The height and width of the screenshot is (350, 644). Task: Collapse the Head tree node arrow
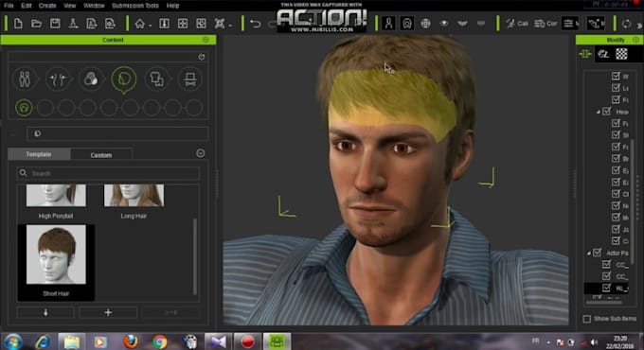coord(598,112)
